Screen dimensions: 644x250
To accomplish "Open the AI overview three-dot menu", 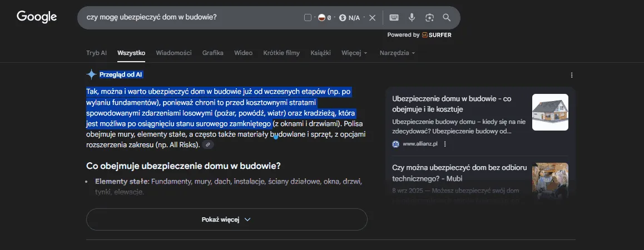I will [x=572, y=75].
